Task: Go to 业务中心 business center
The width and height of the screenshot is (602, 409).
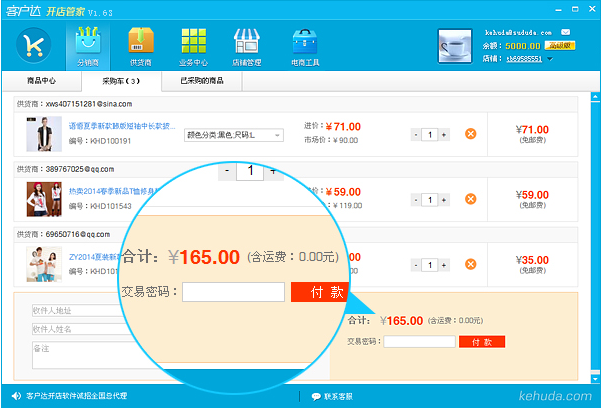Action: pos(194,46)
